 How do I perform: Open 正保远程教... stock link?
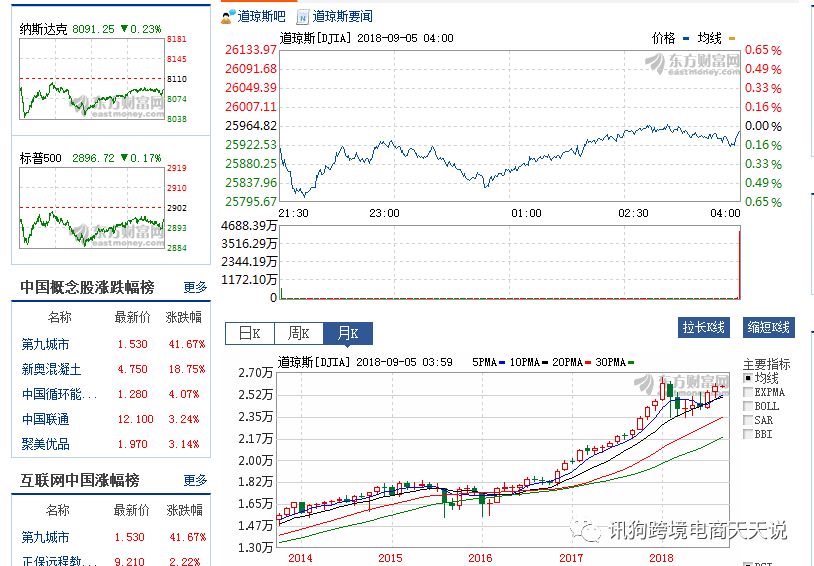click(x=60, y=561)
